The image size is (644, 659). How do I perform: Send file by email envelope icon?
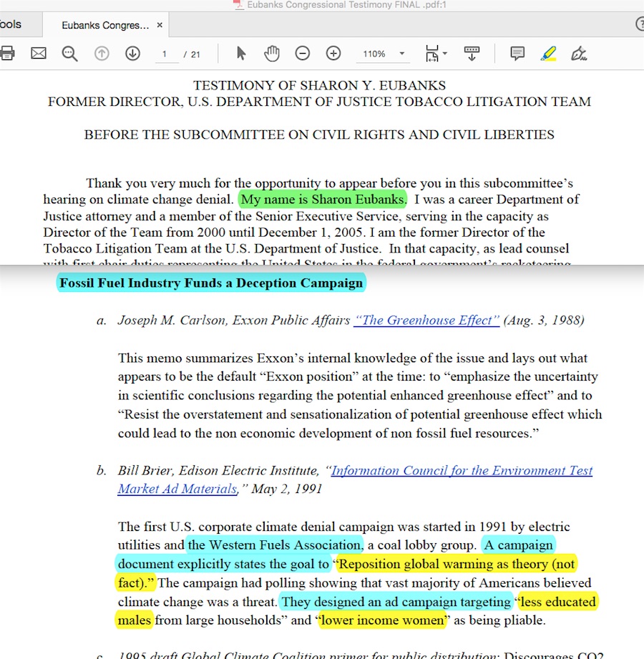point(38,54)
